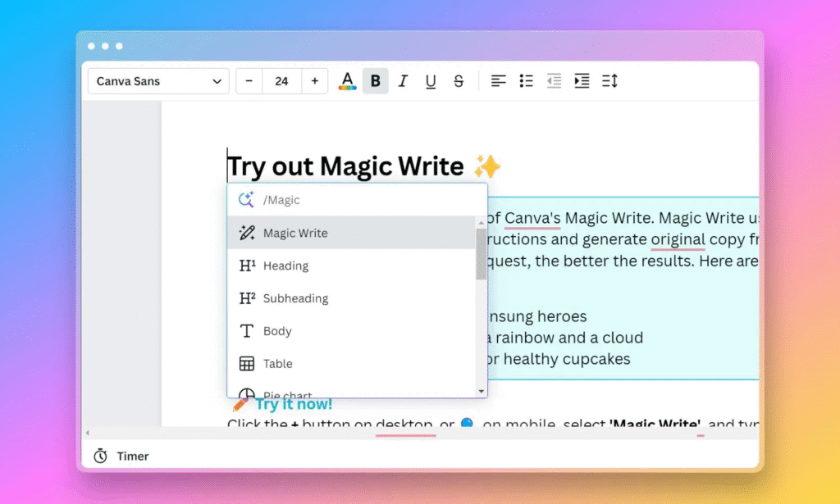Choose Heading from the insert menu
The image size is (840, 504).
point(285,266)
